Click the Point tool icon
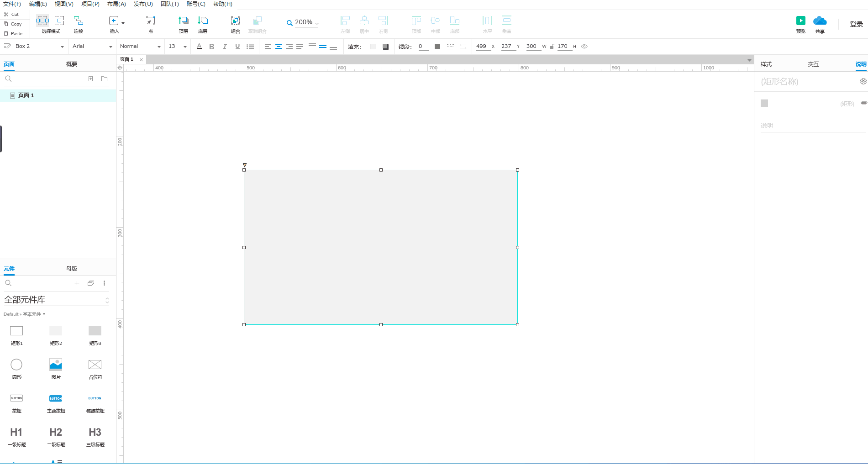 [151, 21]
